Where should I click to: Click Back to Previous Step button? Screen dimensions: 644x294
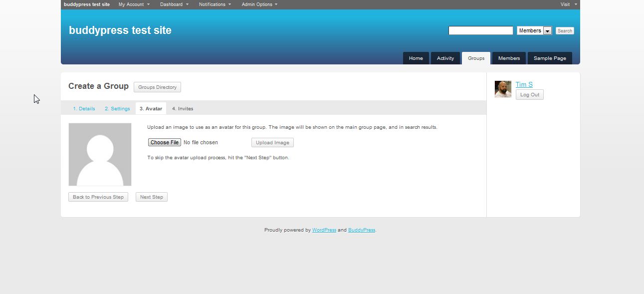point(98,197)
